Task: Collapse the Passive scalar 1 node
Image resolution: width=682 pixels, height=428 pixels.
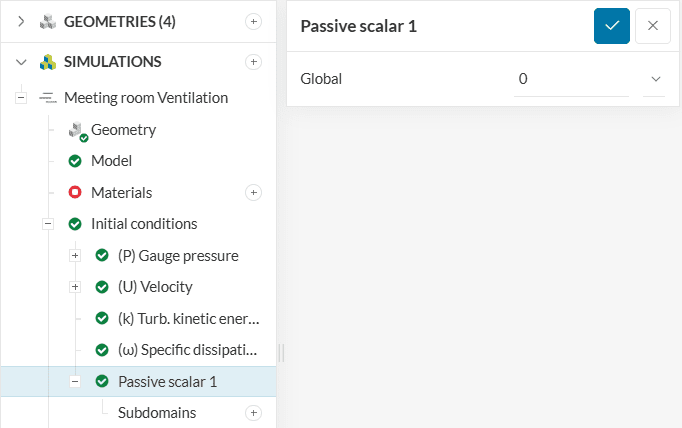Action: 75,381
